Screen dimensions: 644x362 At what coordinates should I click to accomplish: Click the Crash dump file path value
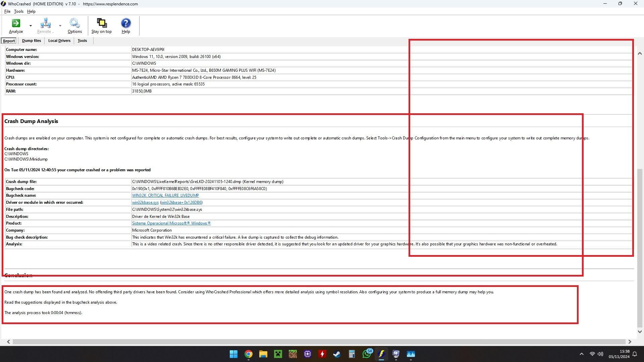coord(208,182)
